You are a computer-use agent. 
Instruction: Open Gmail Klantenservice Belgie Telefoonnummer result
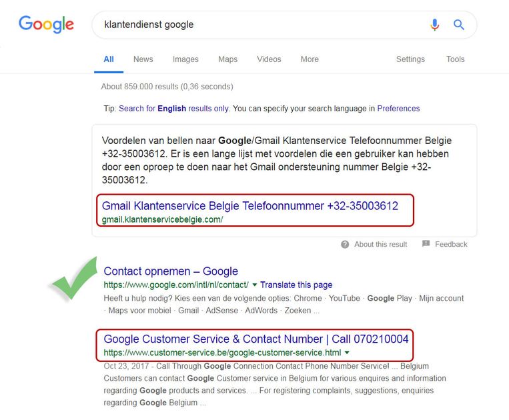point(250,206)
